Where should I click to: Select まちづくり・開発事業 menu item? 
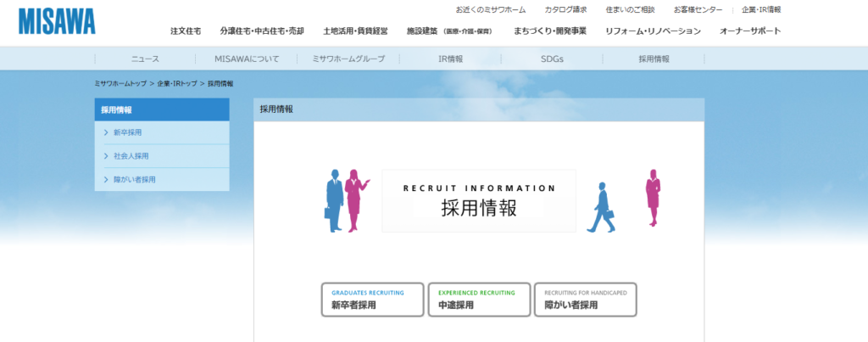[549, 31]
